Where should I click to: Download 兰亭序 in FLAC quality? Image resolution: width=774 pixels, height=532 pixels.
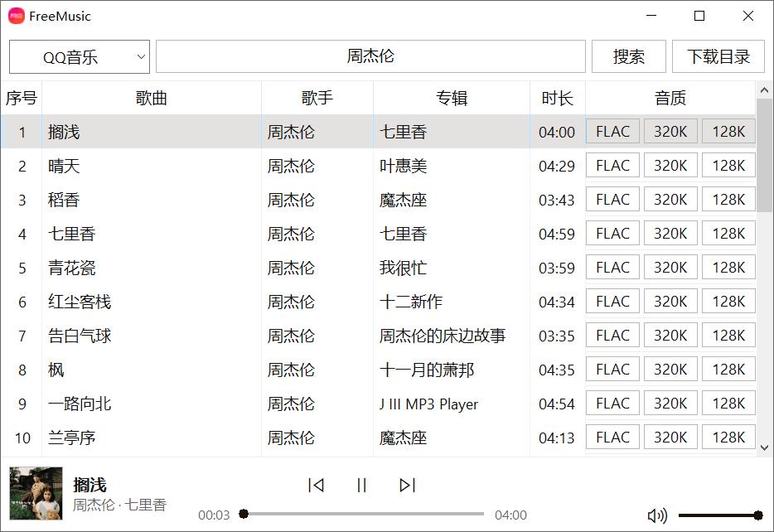click(x=612, y=438)
